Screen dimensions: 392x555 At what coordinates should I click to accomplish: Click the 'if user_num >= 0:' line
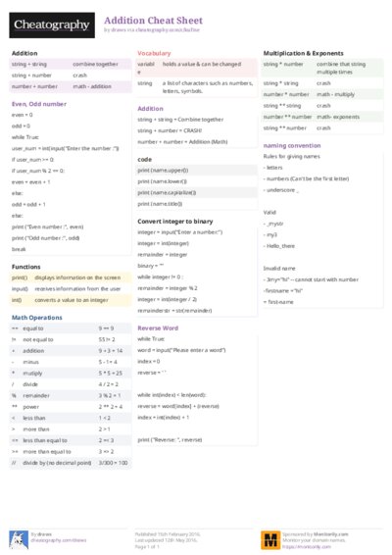tap(32, 160)
